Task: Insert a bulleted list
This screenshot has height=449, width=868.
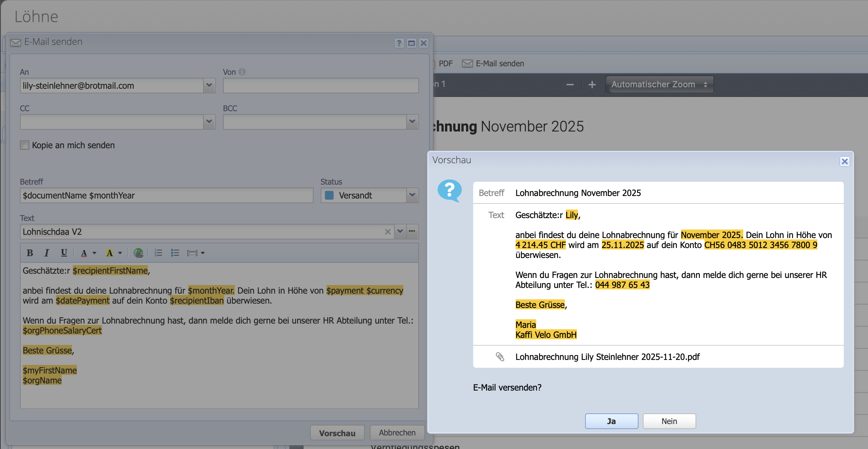Action: [175, 253]
